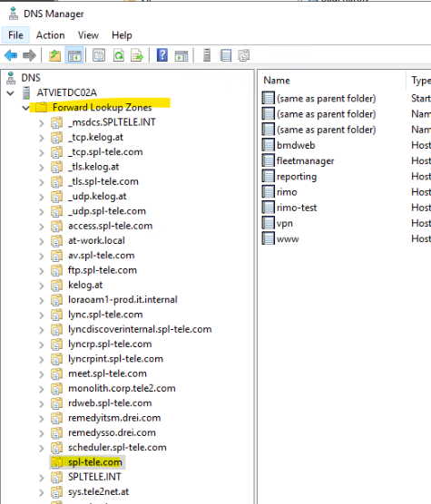
Task: Select the lyncrp.spl-tele.com zone
Action: 110,344
